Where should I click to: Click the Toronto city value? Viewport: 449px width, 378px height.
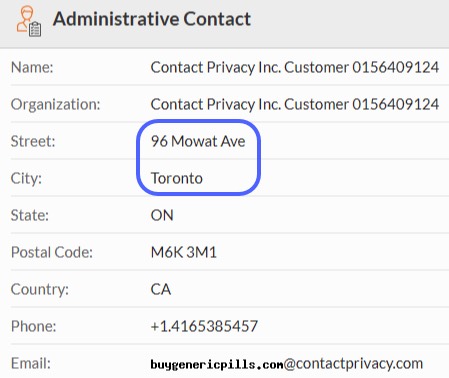177,178
